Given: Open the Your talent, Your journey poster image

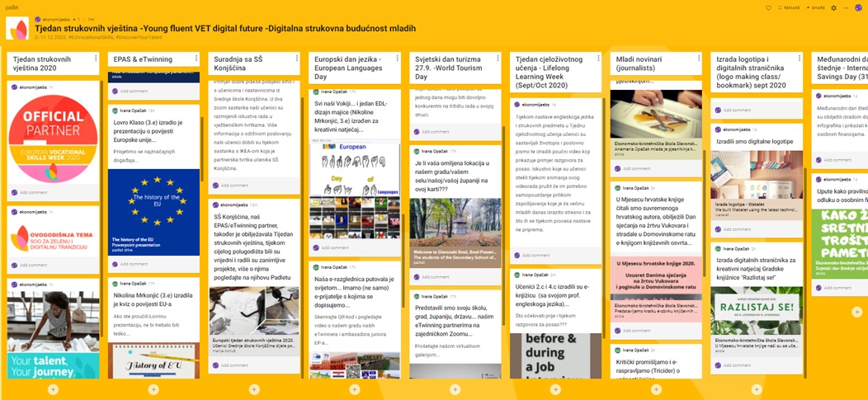Looking at the screenshot, I should [x=53, y=335].
